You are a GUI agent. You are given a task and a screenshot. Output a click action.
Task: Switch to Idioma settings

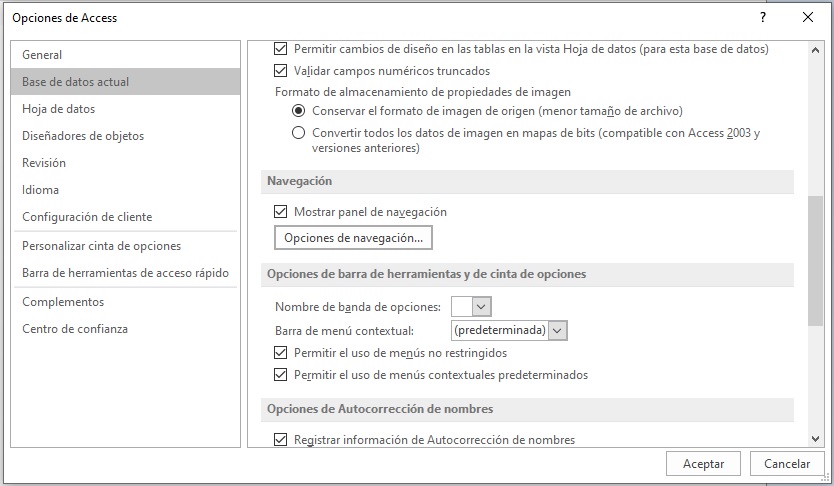pyautogui.click(x=126, y=190)
